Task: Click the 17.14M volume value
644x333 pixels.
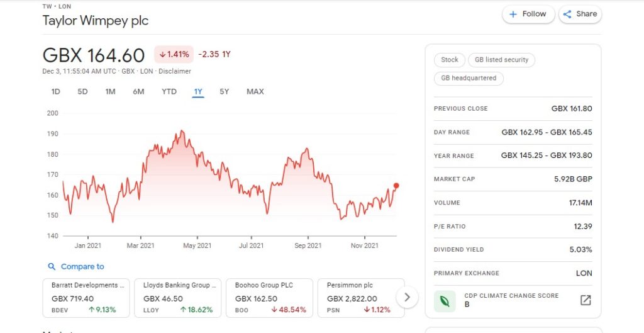Action: click(x=580, y=203)
